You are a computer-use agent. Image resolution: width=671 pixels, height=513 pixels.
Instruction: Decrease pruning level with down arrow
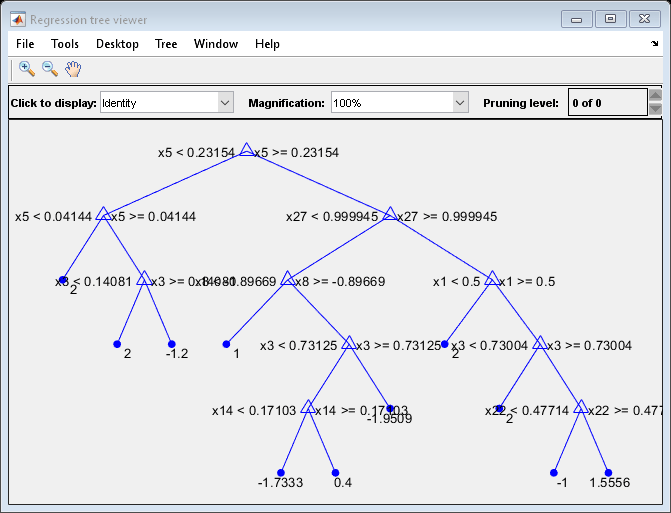[655, 110]
